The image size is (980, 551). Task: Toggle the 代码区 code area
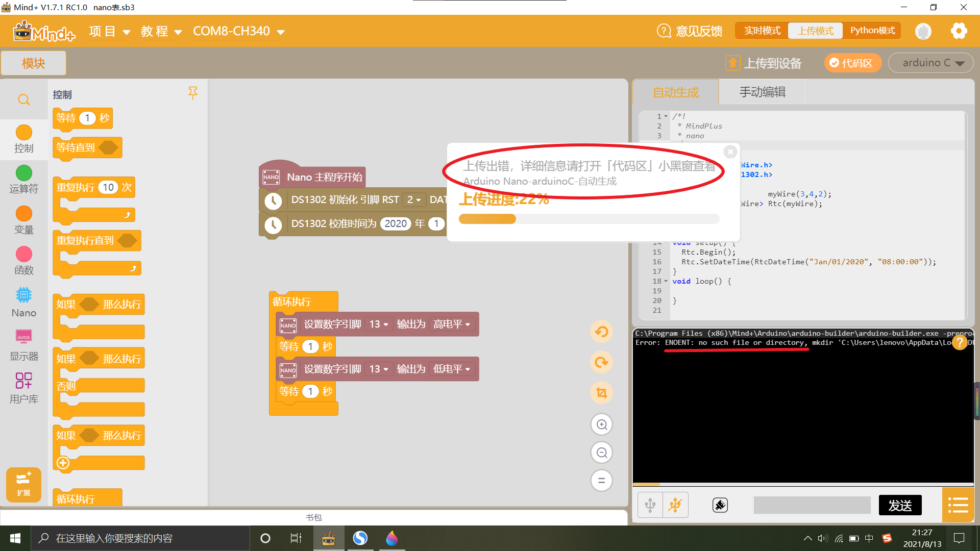tap(852, 63)
